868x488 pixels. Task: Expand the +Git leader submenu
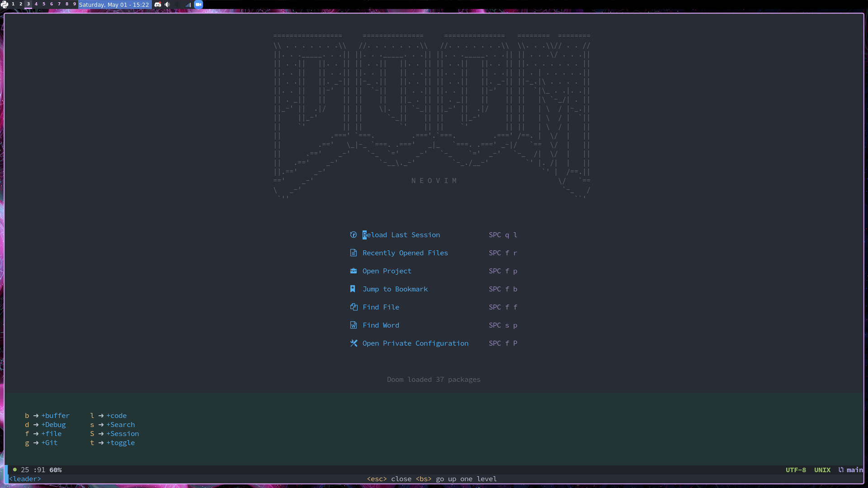pos(50,443)
